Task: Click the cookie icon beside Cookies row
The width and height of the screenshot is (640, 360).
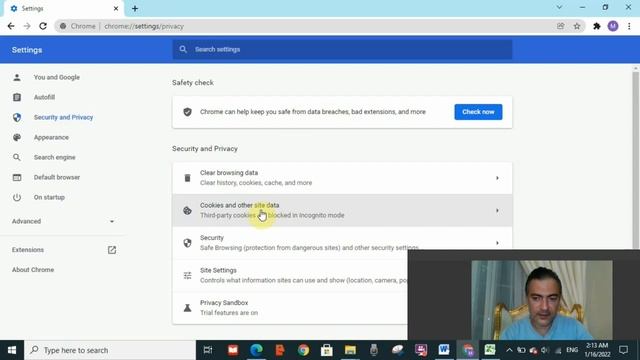Action: tap(187, 211)
